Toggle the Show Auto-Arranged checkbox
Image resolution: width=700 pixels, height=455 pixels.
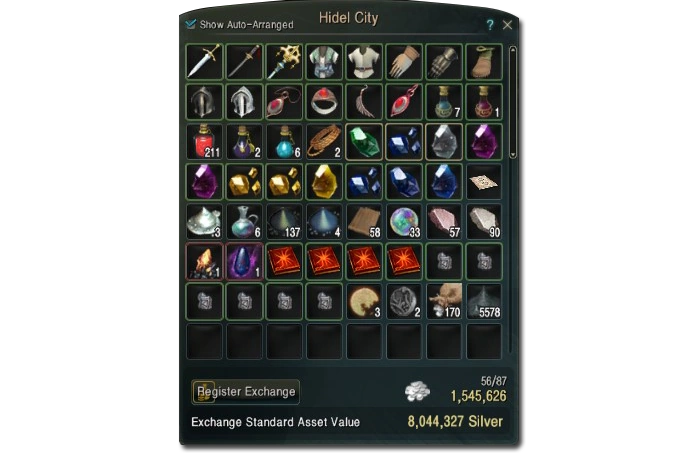pos(191,24)
